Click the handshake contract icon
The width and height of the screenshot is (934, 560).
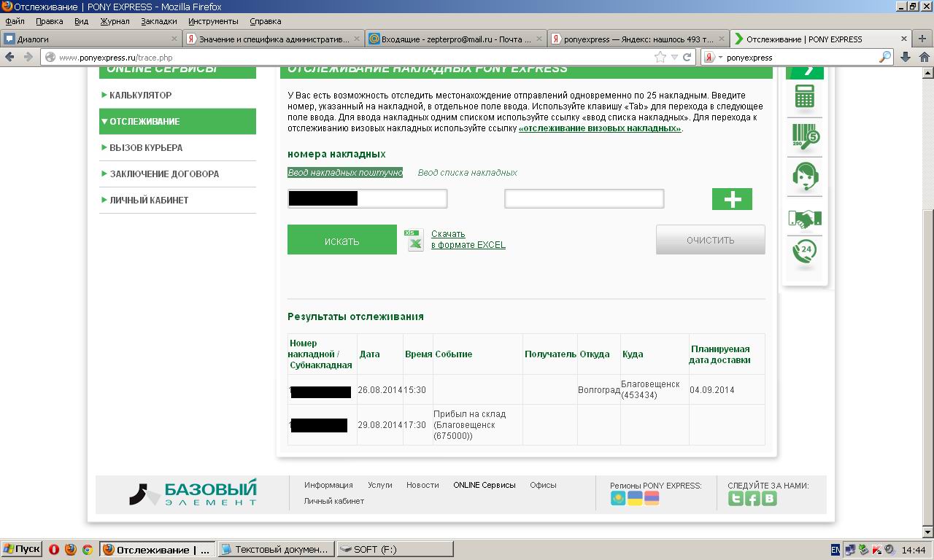[805, 217]
